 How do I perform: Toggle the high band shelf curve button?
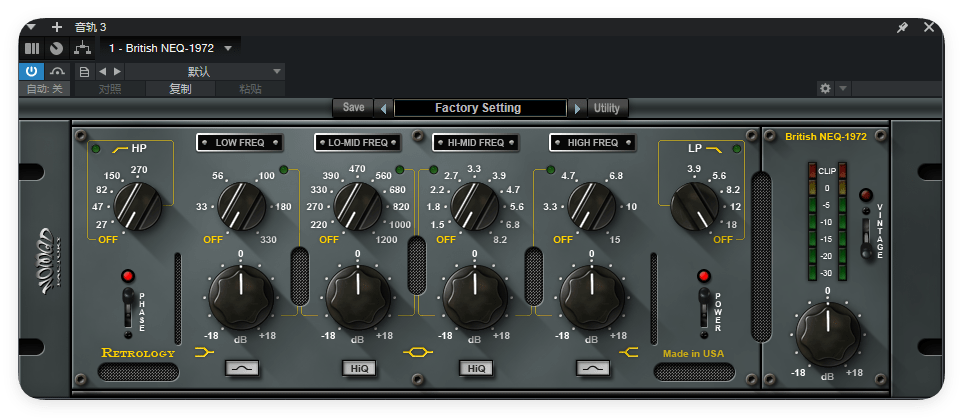[593, 368]
